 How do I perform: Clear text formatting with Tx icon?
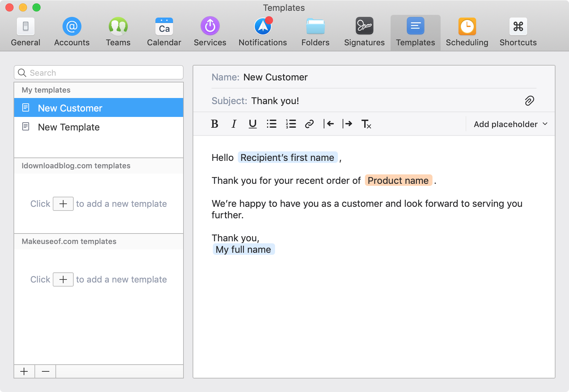367,124
